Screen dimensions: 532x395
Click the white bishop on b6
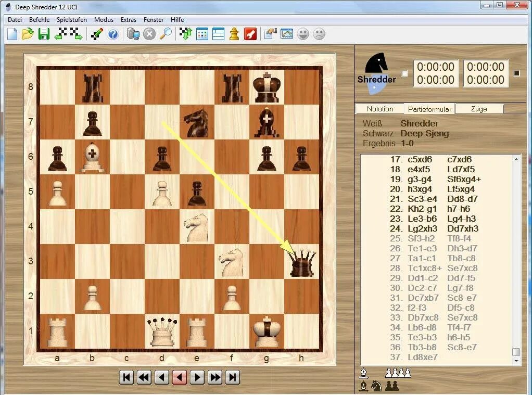[92, 157]
